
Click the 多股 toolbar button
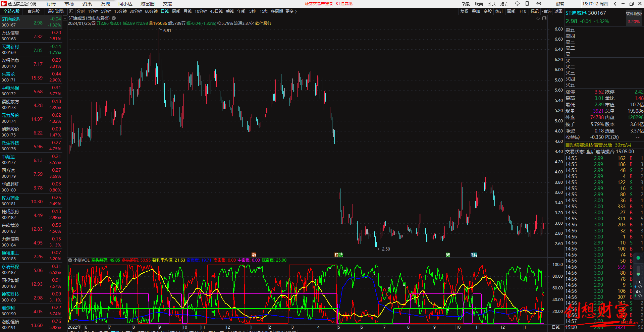coord(488,11)
